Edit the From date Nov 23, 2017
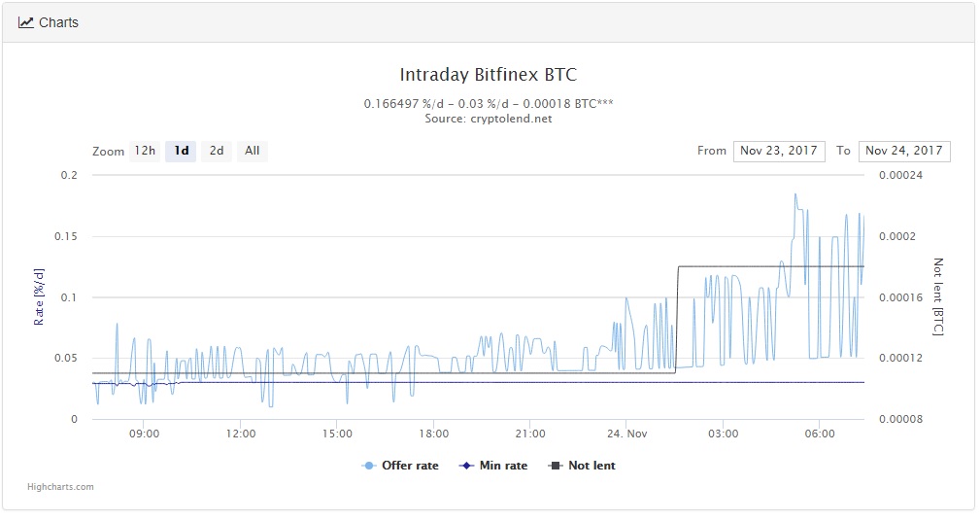Image resolution: width=980 pixels, height=521 pixels. (x=779, y=151)
